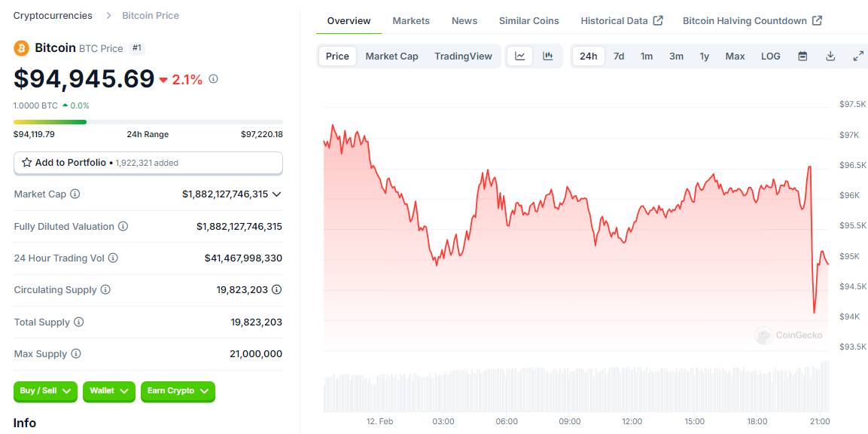Click the 24 Hour Trading Vol amount $41,467,998,330

pos(243,258)
